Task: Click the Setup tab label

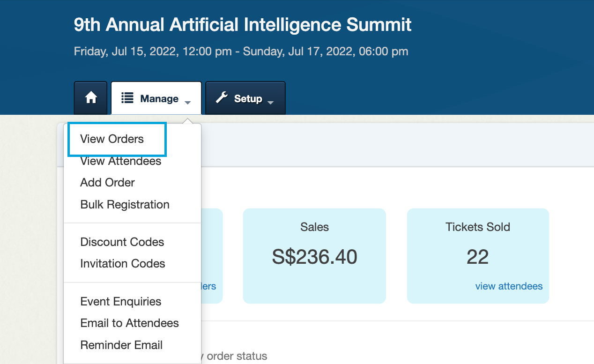Action: 248,98
